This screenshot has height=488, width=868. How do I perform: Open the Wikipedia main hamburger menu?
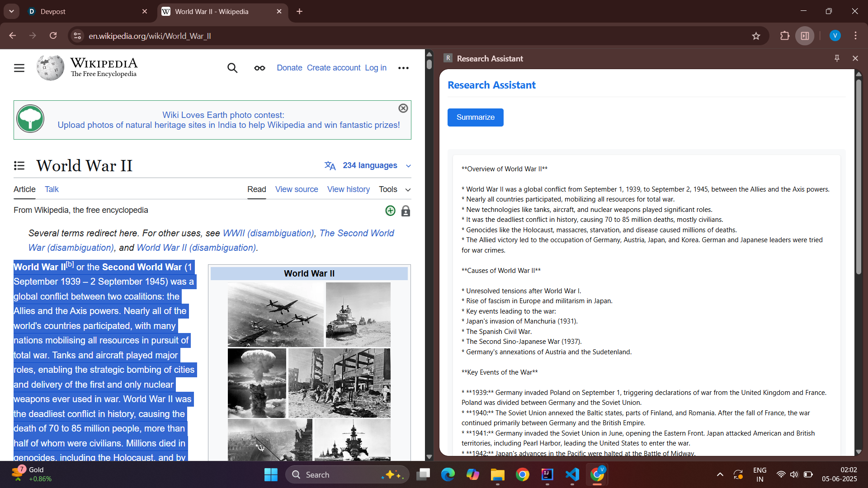[x=19, y=68]
